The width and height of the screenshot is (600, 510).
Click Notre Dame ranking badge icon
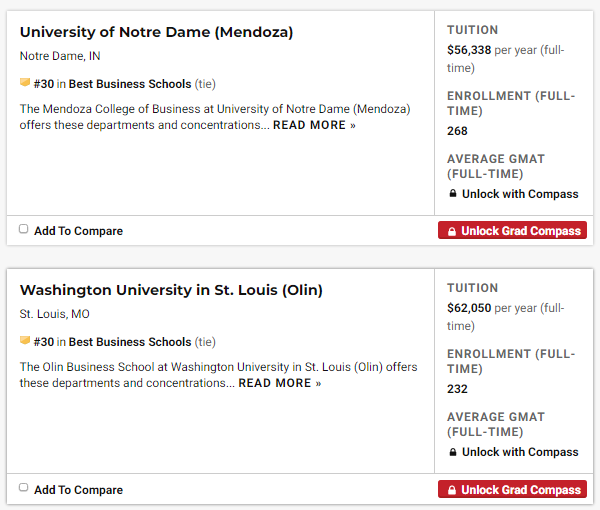25,84
